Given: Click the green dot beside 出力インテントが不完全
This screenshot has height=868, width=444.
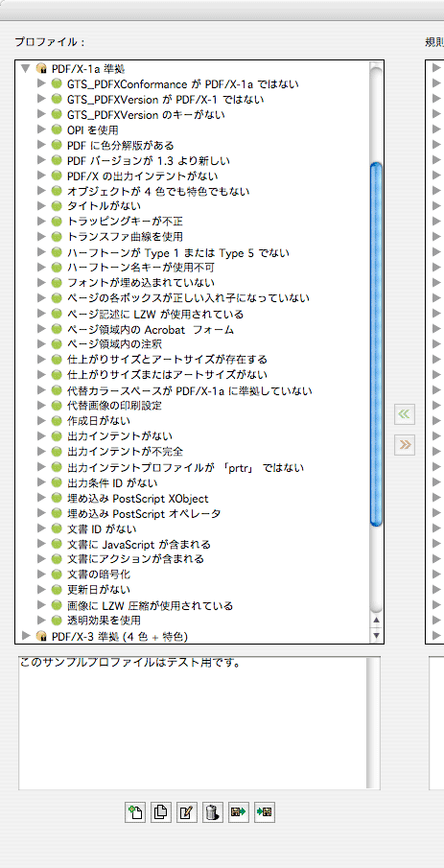Looking at the screenshot, I should click(56, 452).
